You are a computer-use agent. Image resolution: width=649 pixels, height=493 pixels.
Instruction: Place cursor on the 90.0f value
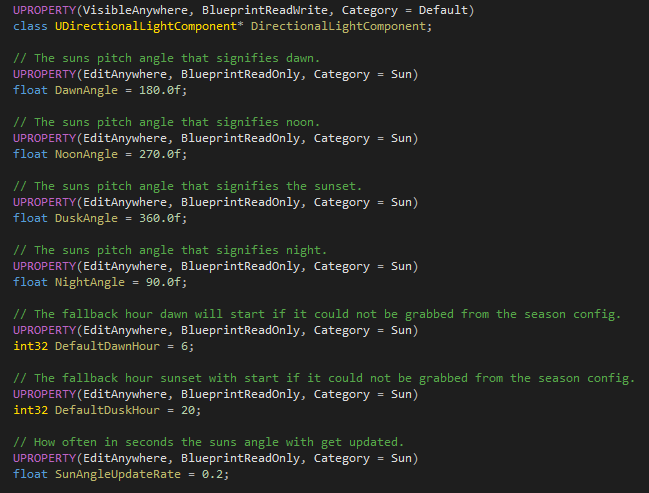(165, 282)
